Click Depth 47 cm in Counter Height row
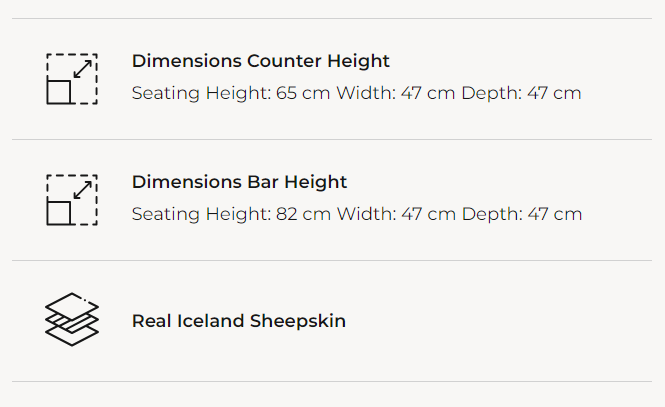Viewport: 665px width, 407px height. 521,93
